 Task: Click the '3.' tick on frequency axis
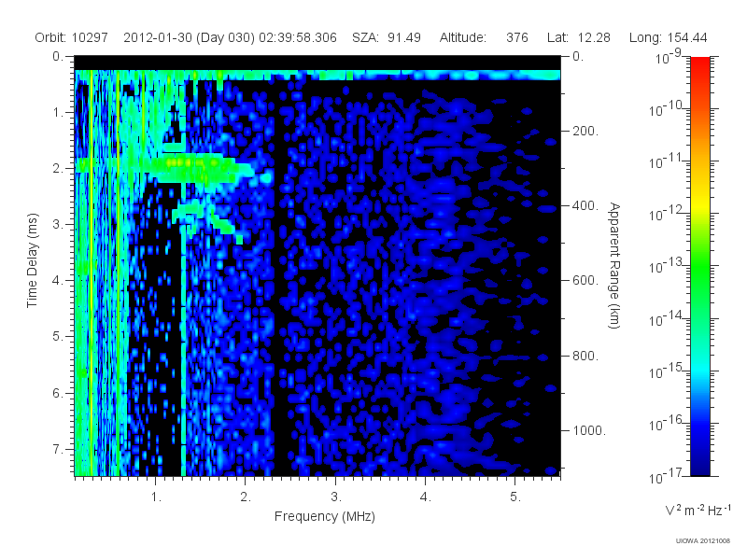coord(336,497)
